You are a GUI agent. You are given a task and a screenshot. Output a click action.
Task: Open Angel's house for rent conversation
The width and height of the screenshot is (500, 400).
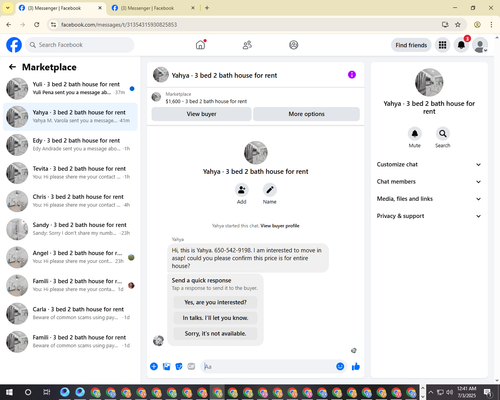coord(70,257)
